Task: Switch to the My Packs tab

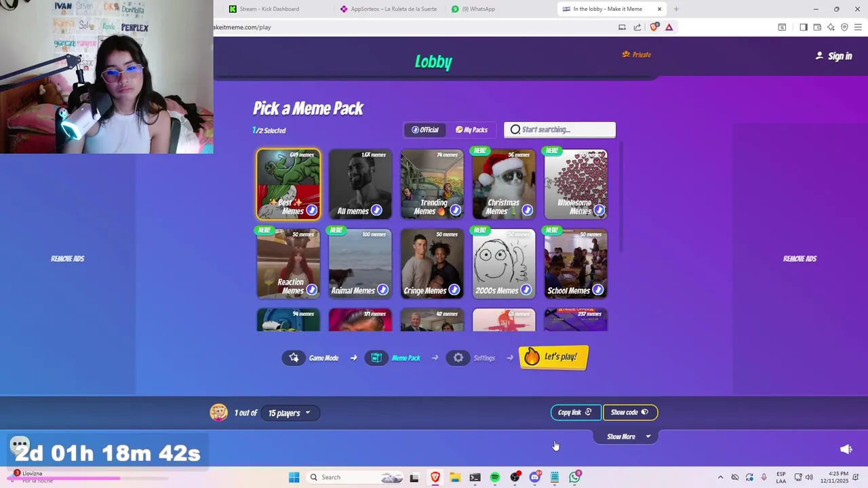Action: pos(471,129)
